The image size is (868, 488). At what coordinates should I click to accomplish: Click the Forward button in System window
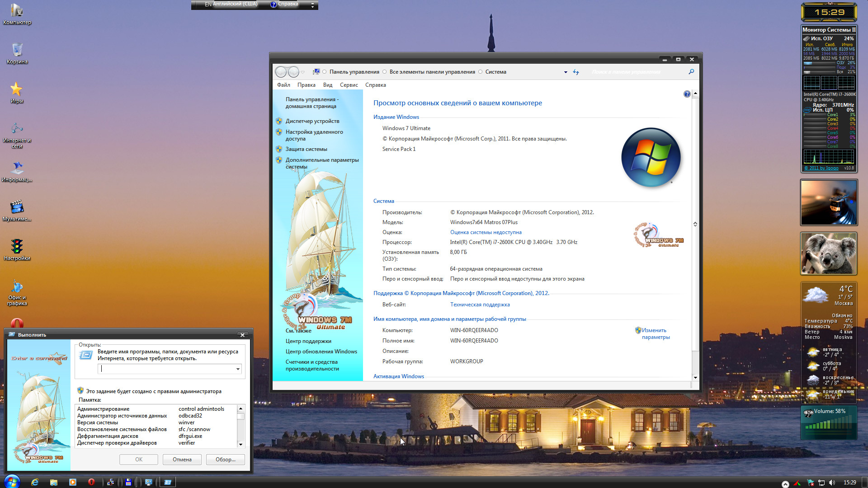pos(293,72)
